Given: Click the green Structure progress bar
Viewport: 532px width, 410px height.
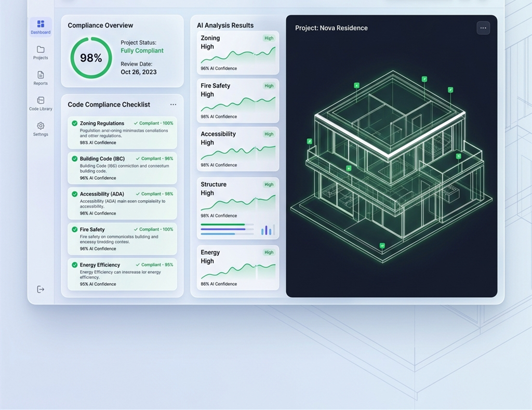Looking at the screenshot, I should [x=222, y=224].
